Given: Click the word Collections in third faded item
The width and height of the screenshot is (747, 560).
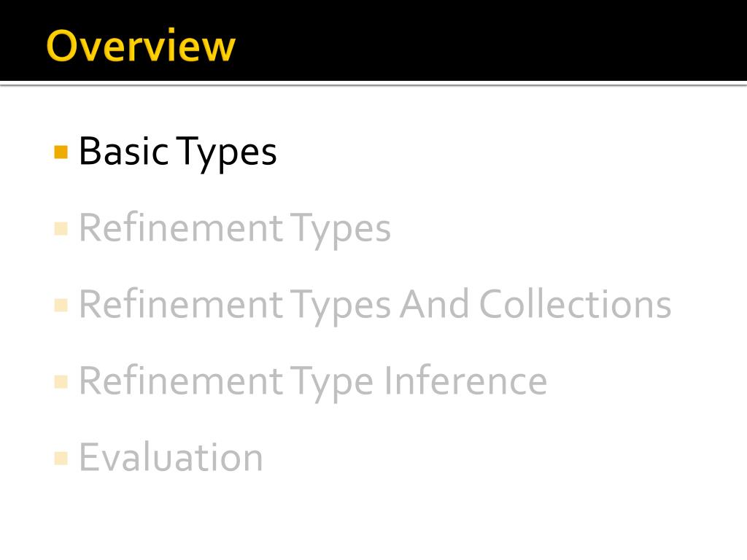Looking at the screenshot, I should point(575,304).
